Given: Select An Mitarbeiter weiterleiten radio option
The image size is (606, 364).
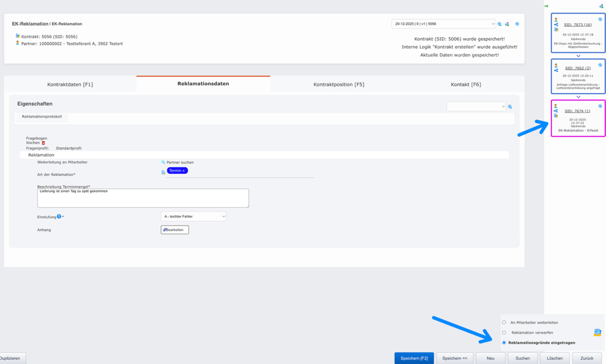Looking at the screenshot, I should pyautogui.click(x=504, y=322).
